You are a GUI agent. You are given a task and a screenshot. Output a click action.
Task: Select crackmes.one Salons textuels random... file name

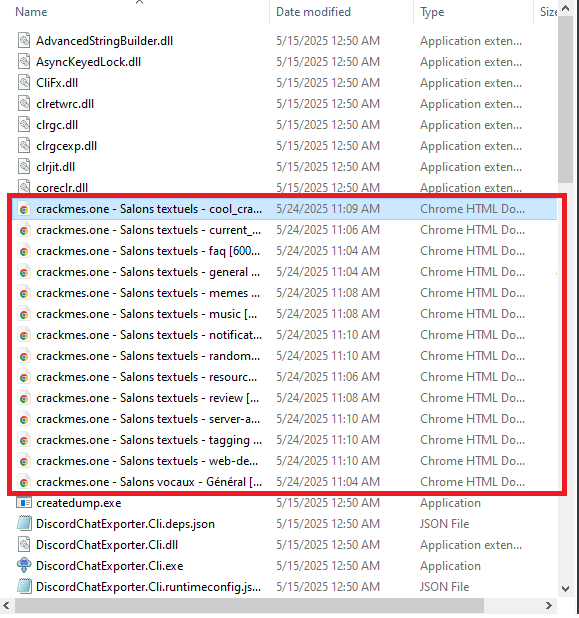148,356
